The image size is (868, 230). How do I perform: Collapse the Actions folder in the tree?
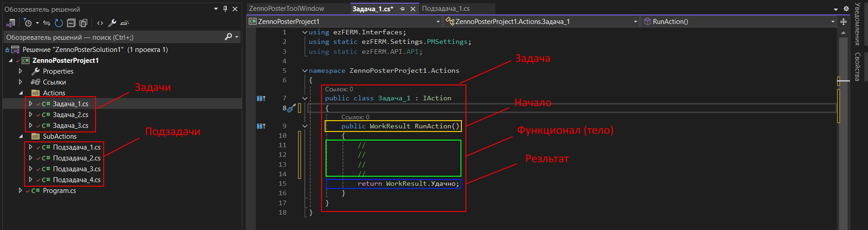tap(21, 93)
